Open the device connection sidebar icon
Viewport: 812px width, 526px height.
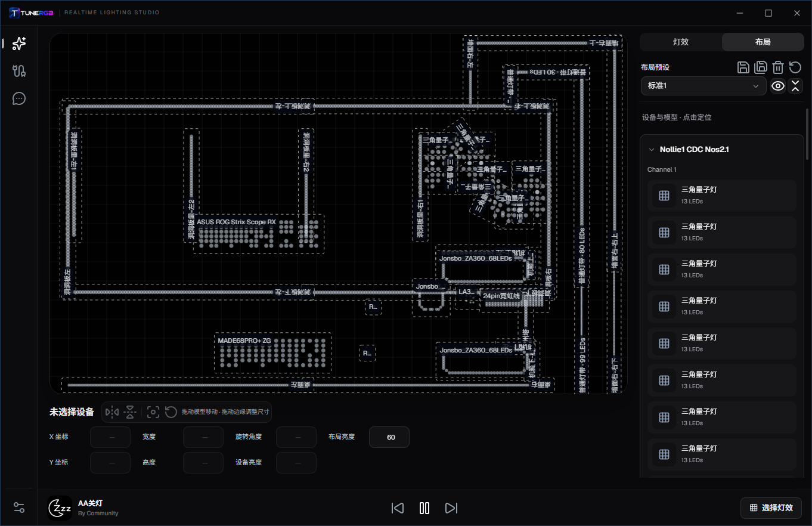[19, 71]
